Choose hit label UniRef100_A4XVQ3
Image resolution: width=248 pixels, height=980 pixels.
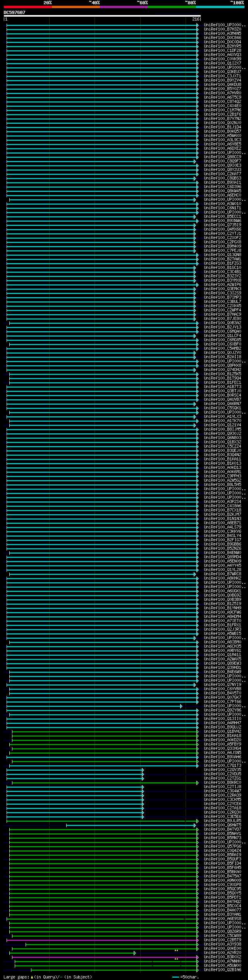click(222, 55)
